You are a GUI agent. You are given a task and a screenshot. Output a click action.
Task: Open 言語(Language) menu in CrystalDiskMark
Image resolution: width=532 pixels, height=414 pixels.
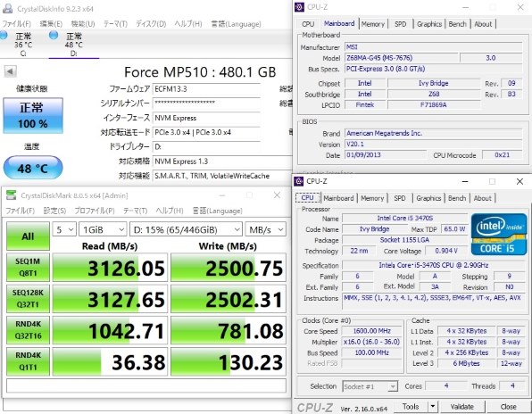tap(218, 211)
